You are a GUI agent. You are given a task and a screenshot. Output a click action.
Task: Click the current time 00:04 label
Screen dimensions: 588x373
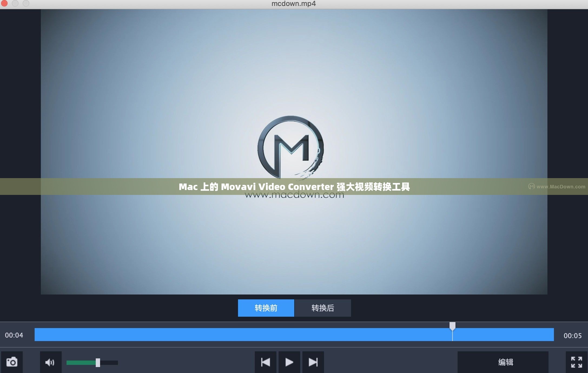pyautogui.click(x=14, y=335)
